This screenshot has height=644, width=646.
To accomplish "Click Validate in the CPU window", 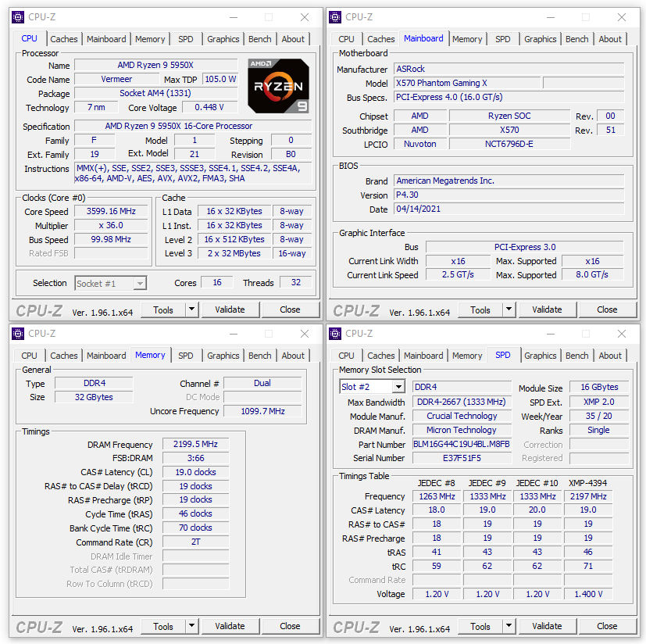I will tap(230, 309).
